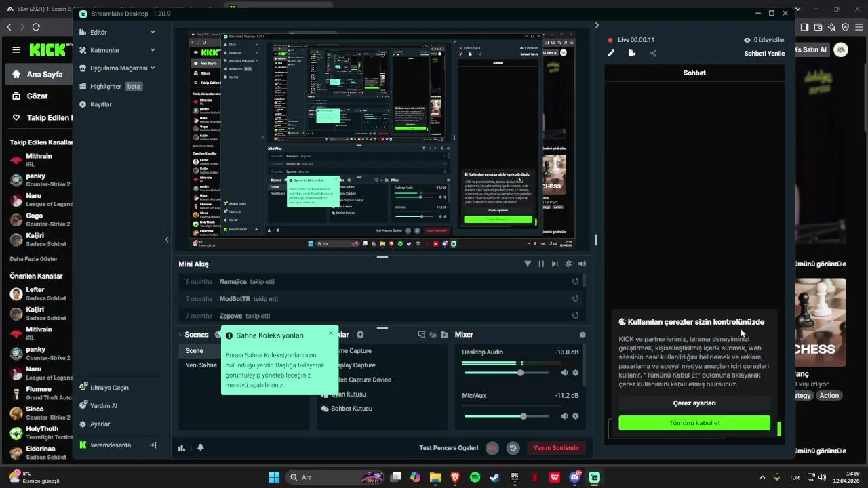
Task: Click the share icon in live panel
Action: coord(653,53)
